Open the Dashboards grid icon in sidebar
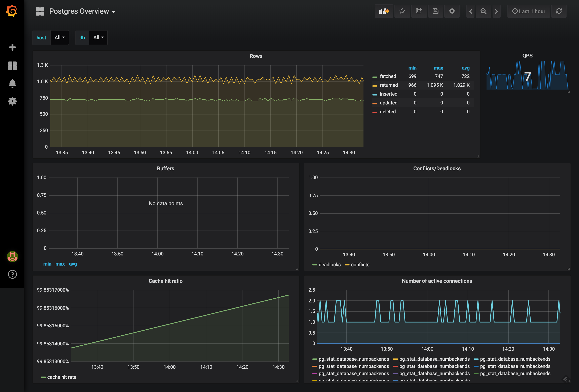The width and height of the screenshot is (579, 392). [x=12, y=66]
